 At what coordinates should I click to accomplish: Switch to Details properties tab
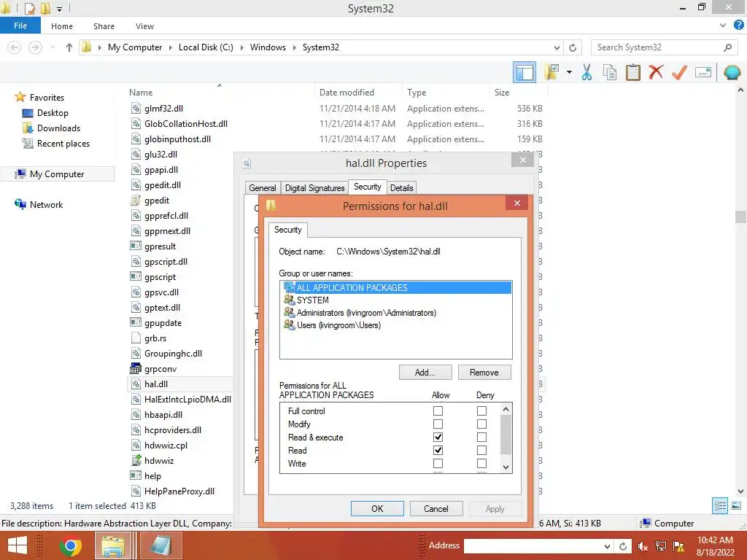click(402, 188)
